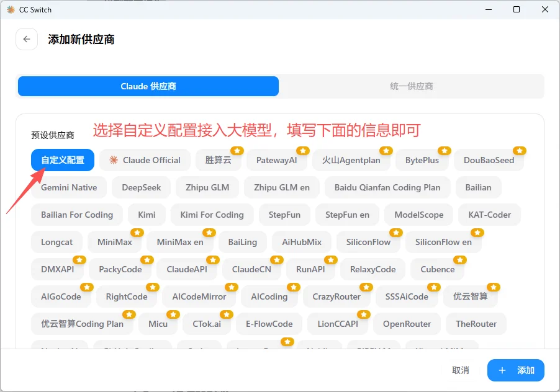The image size is (560, 392).
Task: Choose the BaiLing provider
Action: [243, 242]
